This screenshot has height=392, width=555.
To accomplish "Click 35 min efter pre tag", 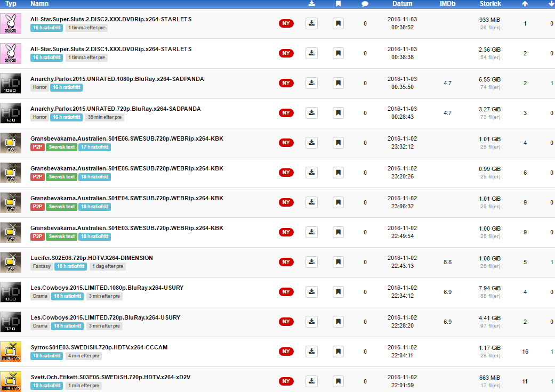I will pos(105,117).
